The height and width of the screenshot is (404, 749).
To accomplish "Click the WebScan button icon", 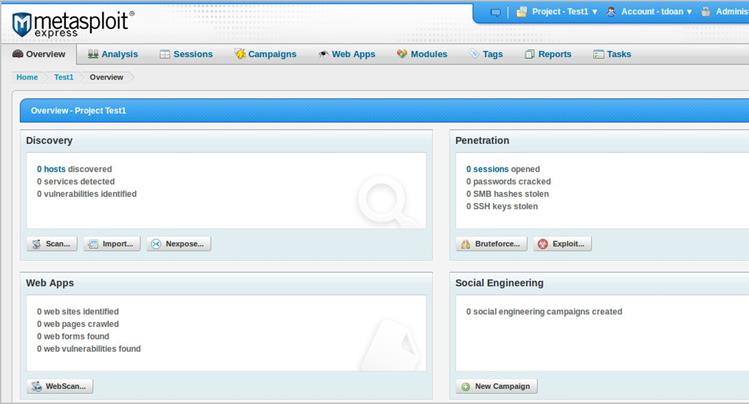I will pos(36,386).
